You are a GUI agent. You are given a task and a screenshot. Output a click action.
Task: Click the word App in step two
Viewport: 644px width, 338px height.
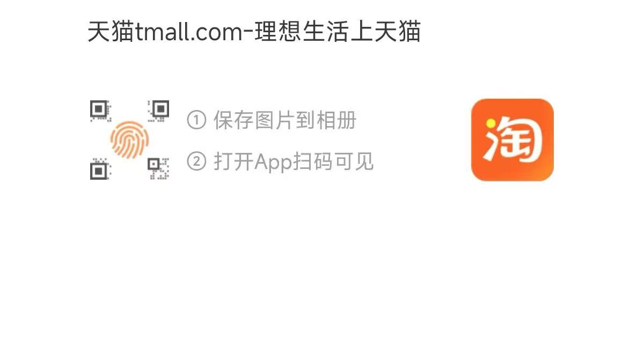coord(274,162)
